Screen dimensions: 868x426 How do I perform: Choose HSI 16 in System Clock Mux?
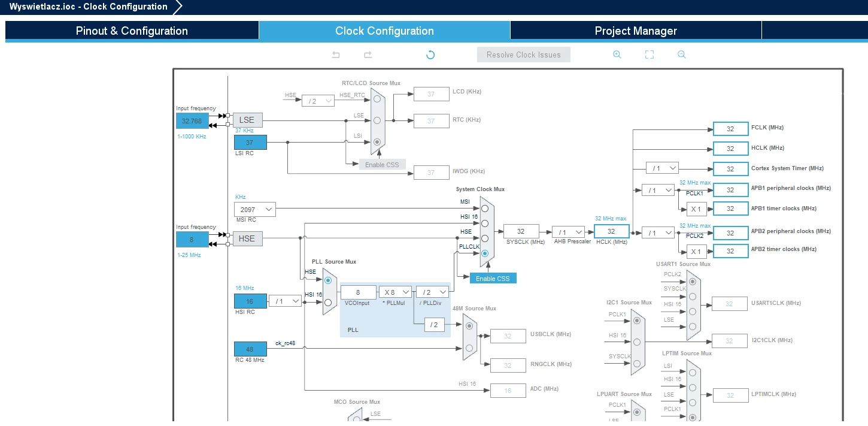point(485,223)
